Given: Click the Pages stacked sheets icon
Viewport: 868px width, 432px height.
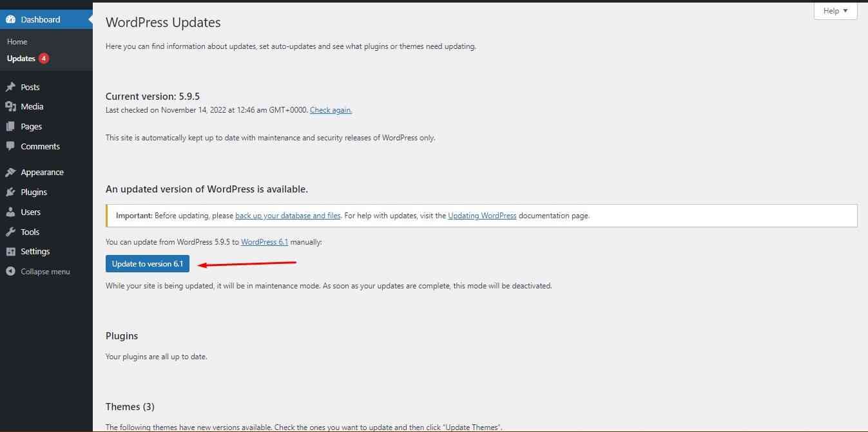Looking at the screenshot, I should (x=10, y=126).
